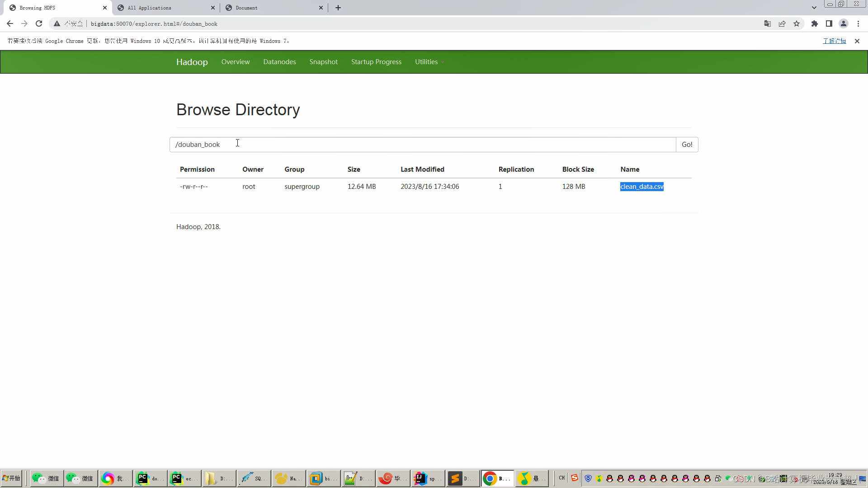Toggle the browser side panel icon
The width and height of the screenshot is (868, 488).
[829, 23]
